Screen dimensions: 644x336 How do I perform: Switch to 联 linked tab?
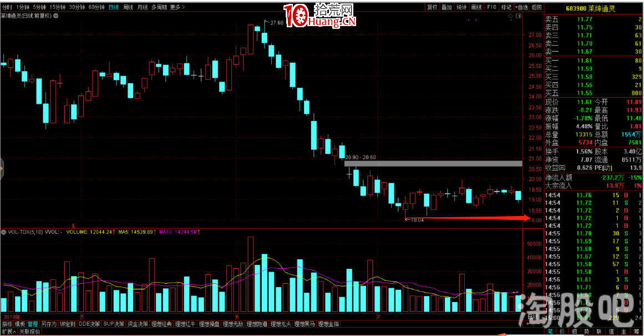point(599,332)
